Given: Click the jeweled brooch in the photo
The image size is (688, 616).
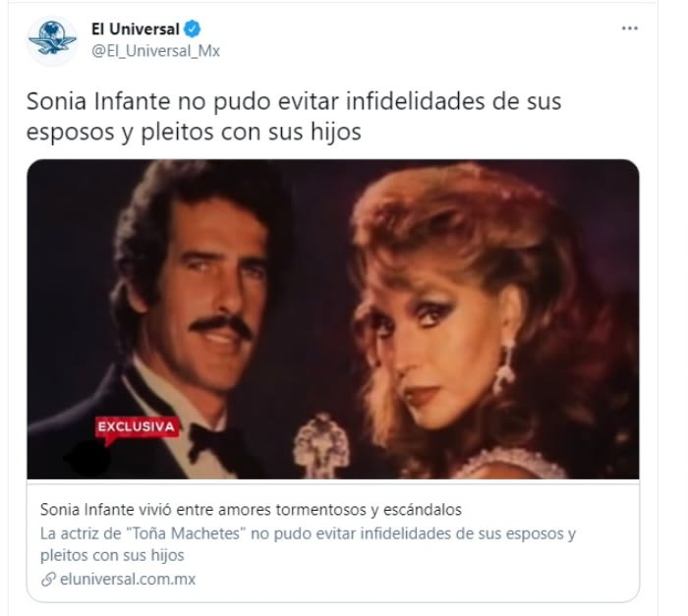Looking at the screenshot, I should point(320,446).
